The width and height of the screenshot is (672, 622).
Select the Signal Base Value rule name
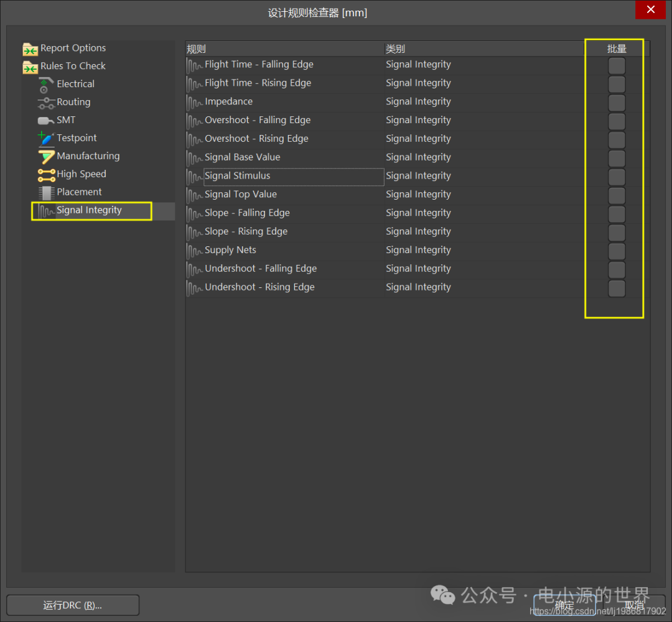[x=242, y=157]
